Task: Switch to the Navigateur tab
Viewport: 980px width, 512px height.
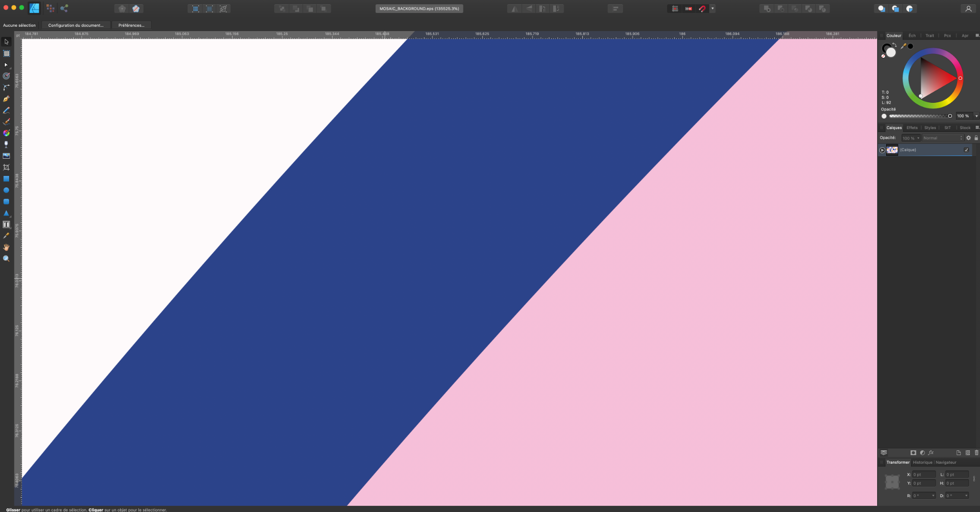Action: tap(946, 462)
